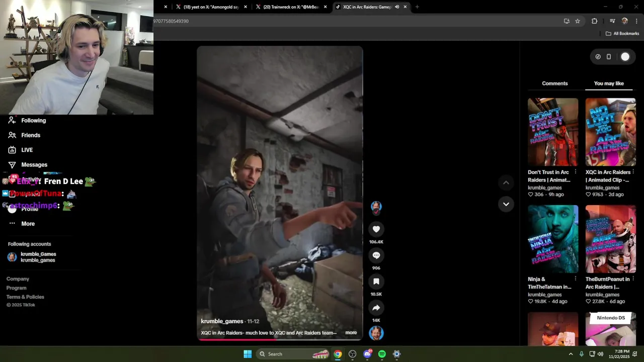Like the video with heart icon
The width and height of the screenshot is (644, 362).
click(376, 229)
